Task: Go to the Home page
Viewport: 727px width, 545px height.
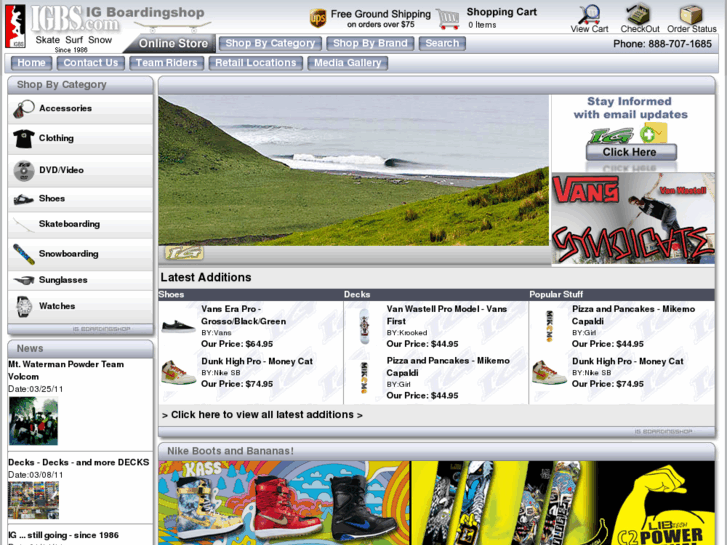Action: pyautogui.click(x=31, y=63)
